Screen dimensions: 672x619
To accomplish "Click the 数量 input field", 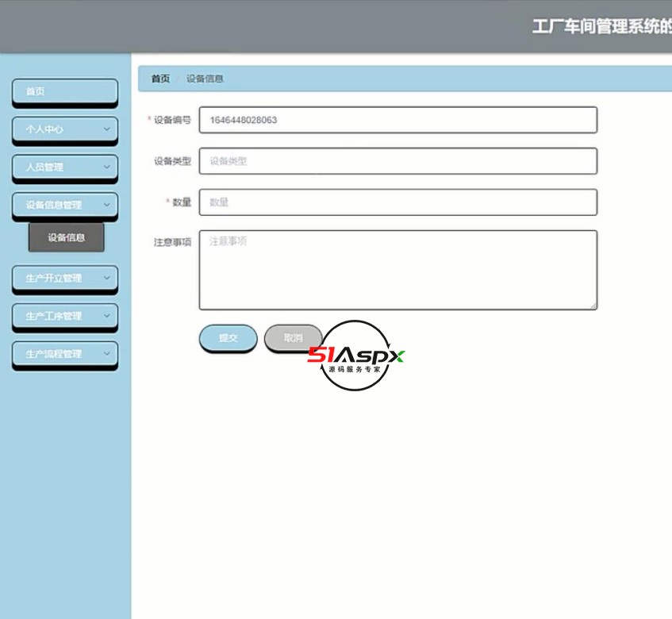I will point(397,202).
